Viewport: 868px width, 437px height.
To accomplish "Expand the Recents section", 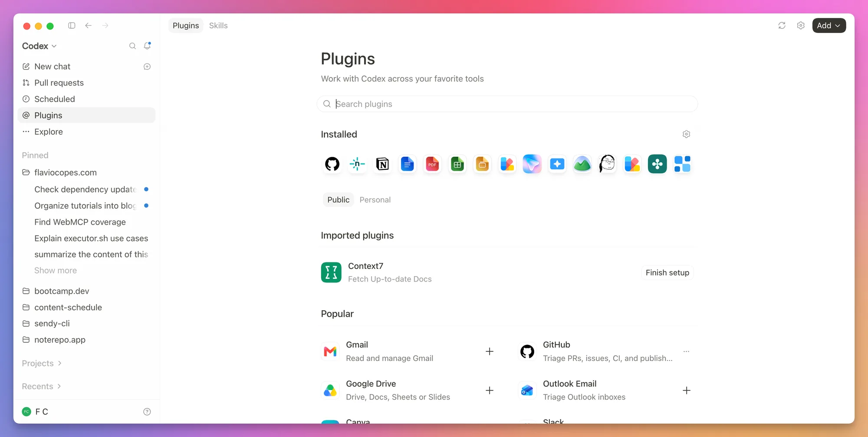I will 42,386.
